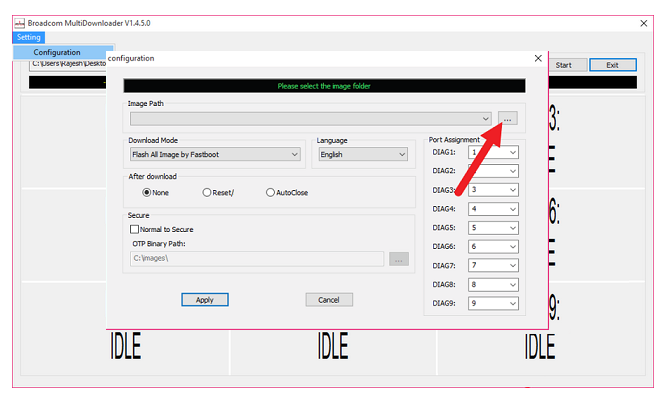Screen dimensions: 665x396
Task: Open the DIAG4 port dropdown
Action: tap(493, 209)
